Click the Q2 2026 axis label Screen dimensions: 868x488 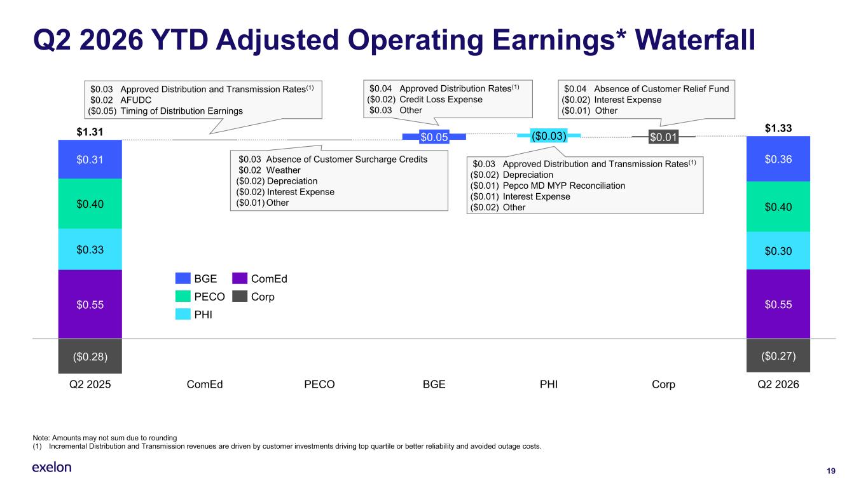778,384
